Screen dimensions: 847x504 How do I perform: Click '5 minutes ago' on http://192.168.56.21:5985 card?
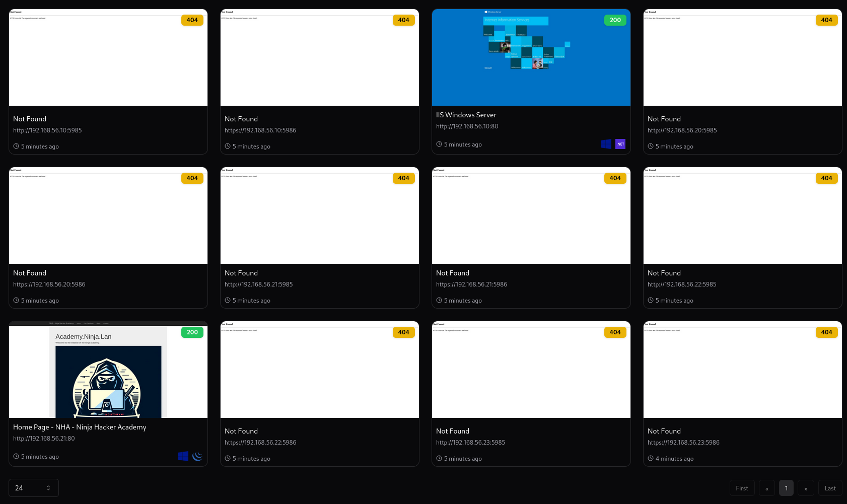coord(251,301)
